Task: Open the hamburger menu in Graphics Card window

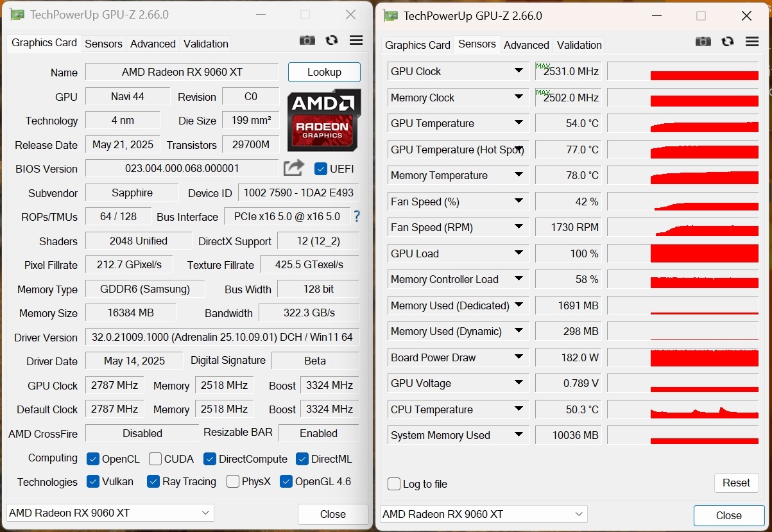Action: pos(356,40)
